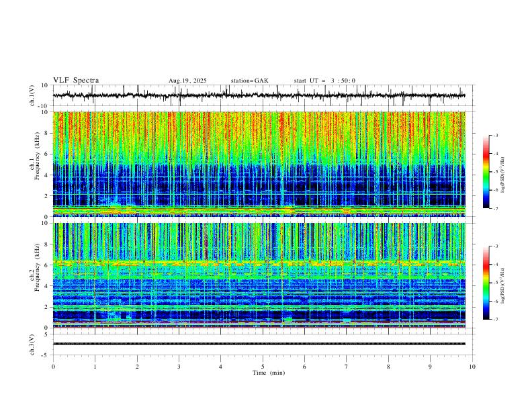Click the 'start UT = 3 : 50: 0' text

click(x=324, y=81)
